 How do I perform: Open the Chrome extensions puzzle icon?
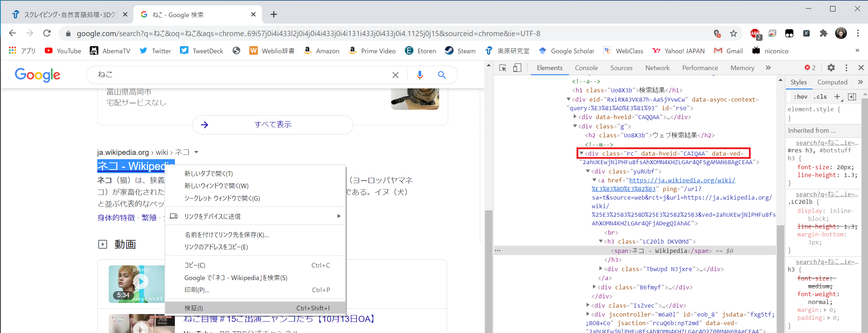pyautogui.click(x=824, y=34)
